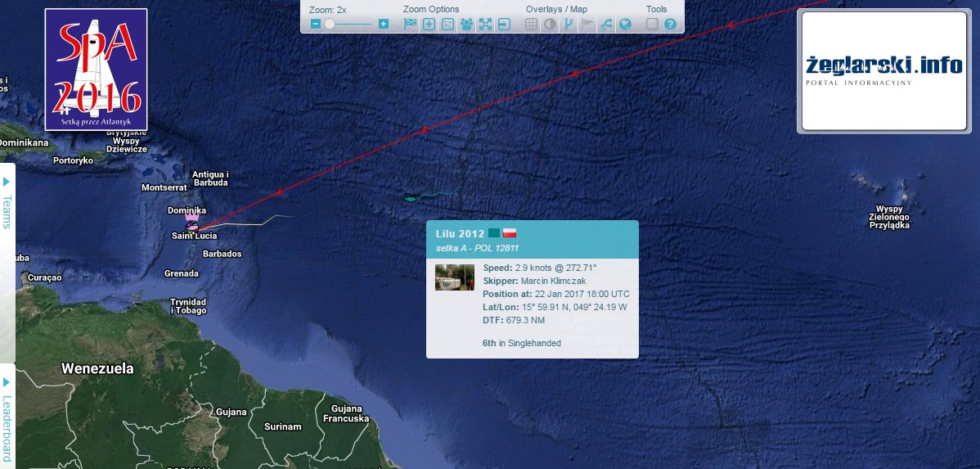The image size is (980, 469).
Task: Click the zoom-to-fleet group icon
Action: [x=466, y=25]
